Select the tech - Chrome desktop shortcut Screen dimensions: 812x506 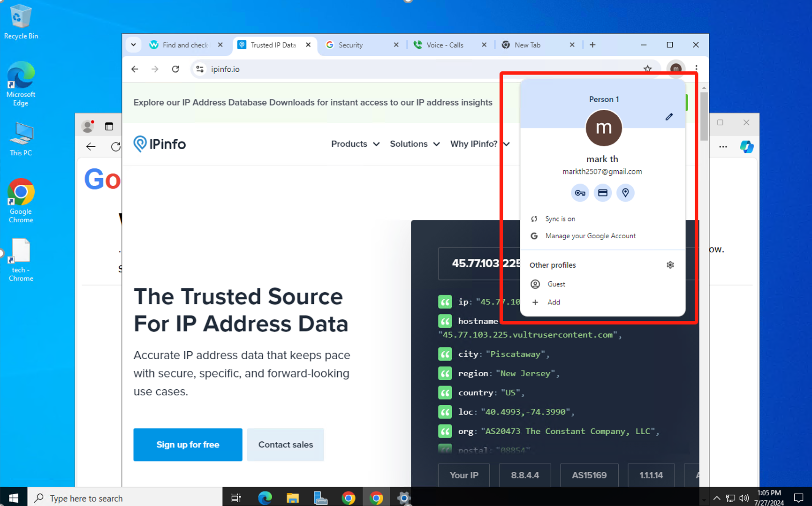tap(21, 260)
